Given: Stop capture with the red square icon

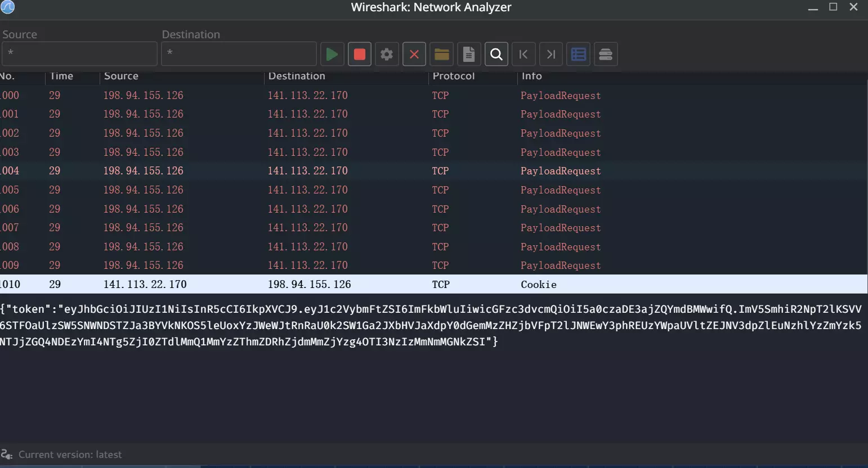Looking at the screenshot, I should [x=360, y=55].
